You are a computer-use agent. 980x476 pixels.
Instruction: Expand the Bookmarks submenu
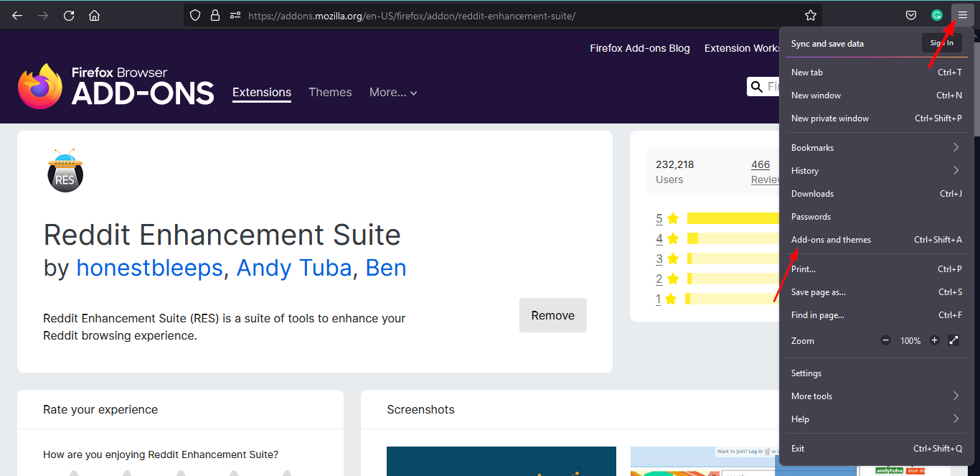pyautogui.click(x=875, y=147)
